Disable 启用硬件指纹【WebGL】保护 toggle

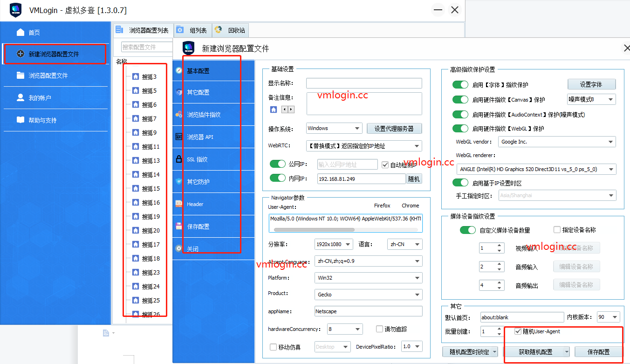(x=460, y=128)
